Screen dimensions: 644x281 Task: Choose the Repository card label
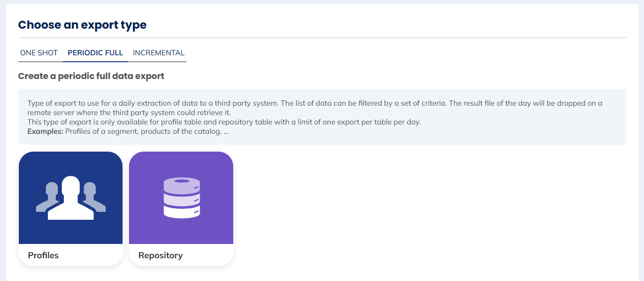tap(161, 255)
